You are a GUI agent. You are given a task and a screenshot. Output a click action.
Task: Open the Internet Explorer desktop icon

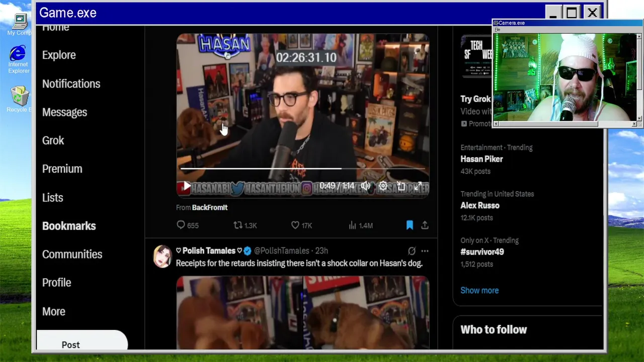pos(18,59)
